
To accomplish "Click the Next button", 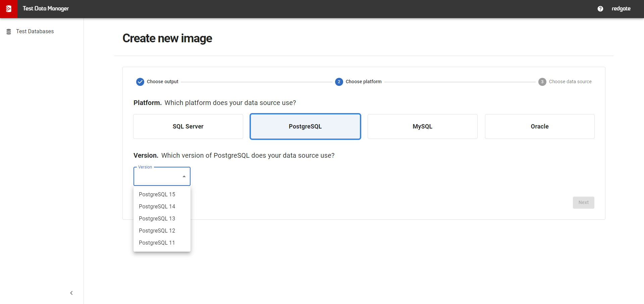I will click(583, 203).
